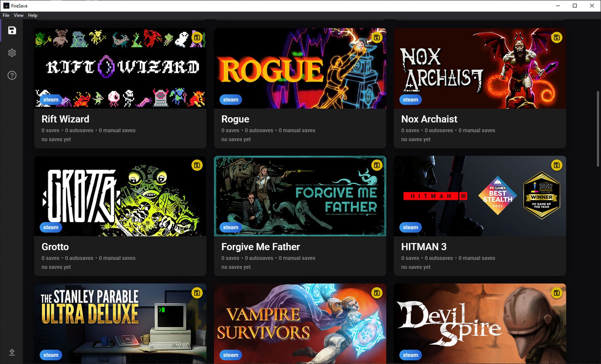601x364 pixels.
Task: Open the View menu
Action: tap(19, 15)
